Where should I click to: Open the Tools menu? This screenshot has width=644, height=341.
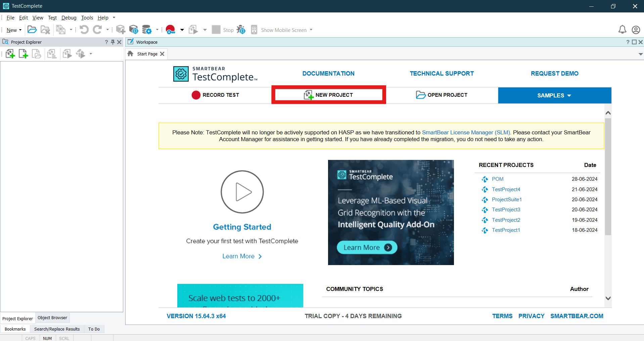[x=87, y=17]
